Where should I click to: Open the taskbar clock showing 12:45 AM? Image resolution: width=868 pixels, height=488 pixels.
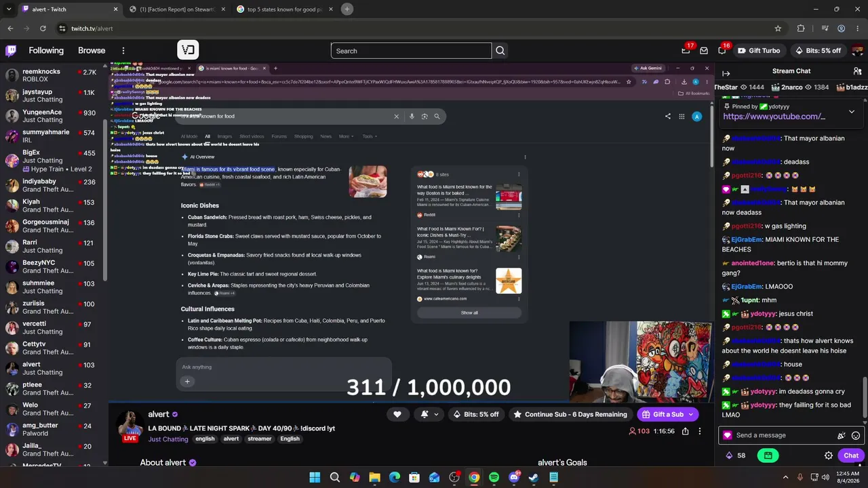[848, 477]
